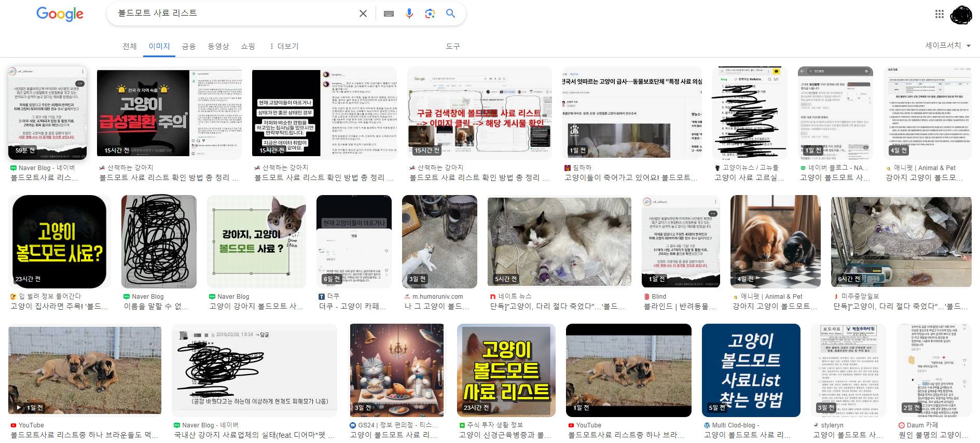Open 주식 투자 생활 정보 source link
The image size is (980, 443).
[x=491, y=425]
